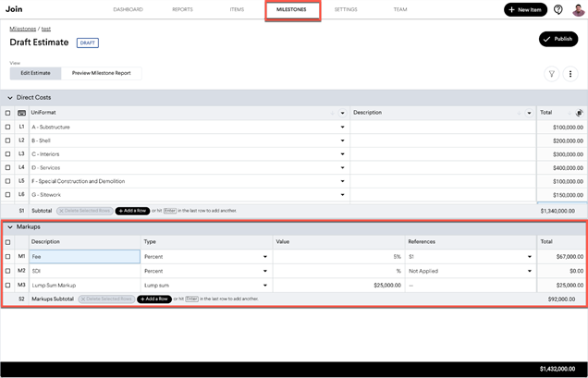Screen dimensions: 588x378
Task: Open C - Interiors UniFormat dropdown
Action: pos(342,154)
